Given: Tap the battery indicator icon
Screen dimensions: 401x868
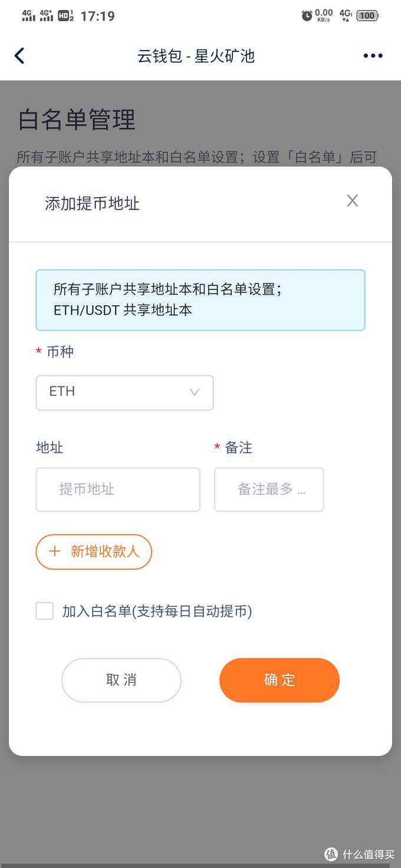Looking at the screenshot, I should (x=367, y=16).
